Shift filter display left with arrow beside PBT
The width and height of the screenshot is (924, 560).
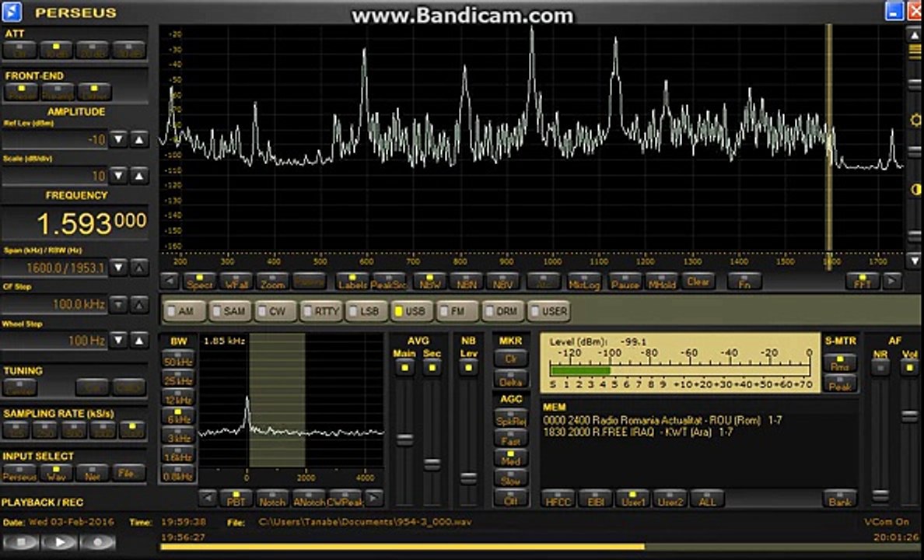tap(207, 499)
